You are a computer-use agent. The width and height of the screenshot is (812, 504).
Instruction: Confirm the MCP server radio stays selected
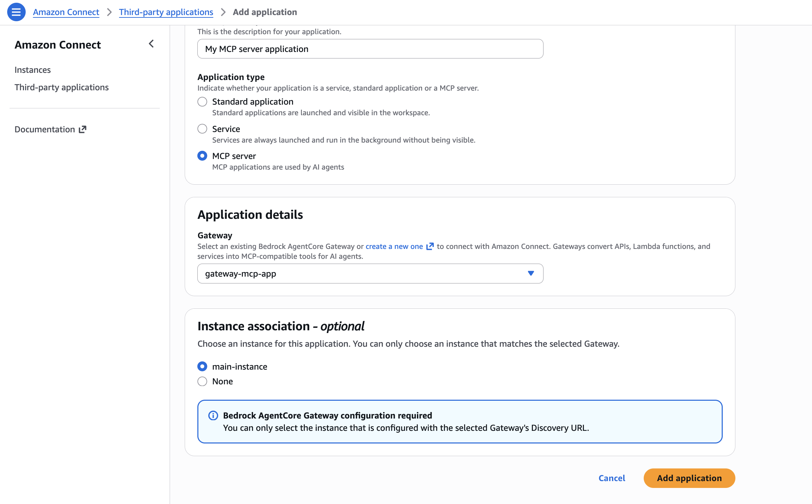click(202, 156)
